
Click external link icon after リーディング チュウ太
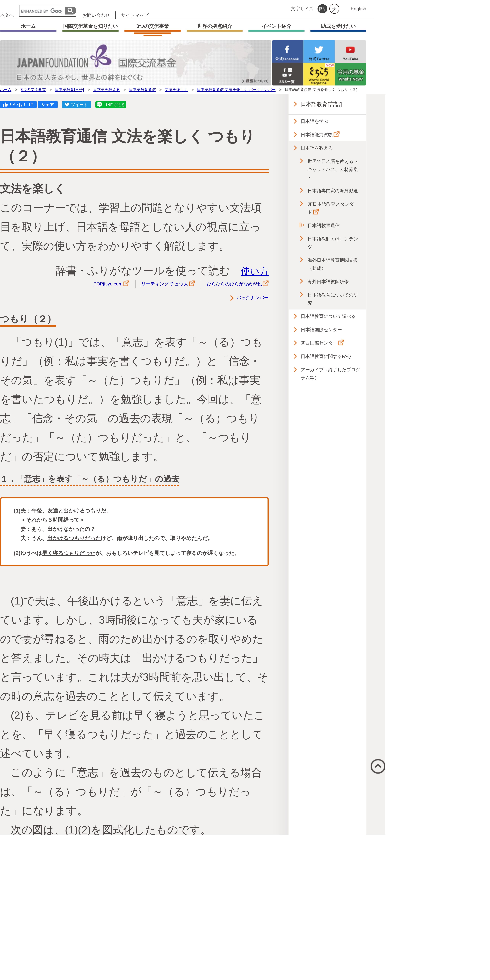click(x=192, y=283)
